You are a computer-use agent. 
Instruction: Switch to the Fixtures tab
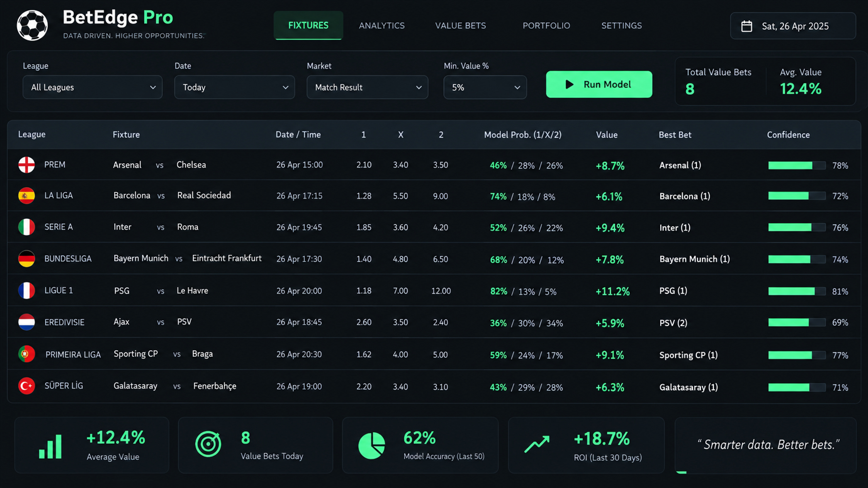(308, 25)
